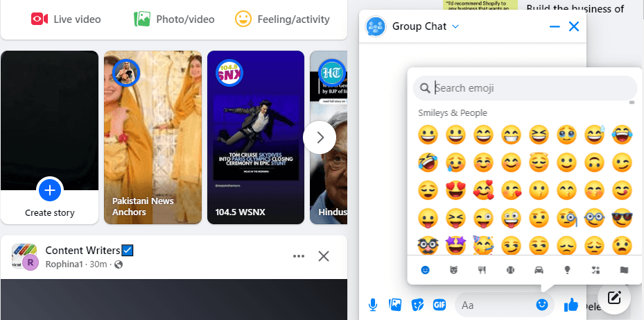Open 104.5 SNX story avatar
Image resolution: width=644 pixels, height=320 pixels.
coord(229,73)
